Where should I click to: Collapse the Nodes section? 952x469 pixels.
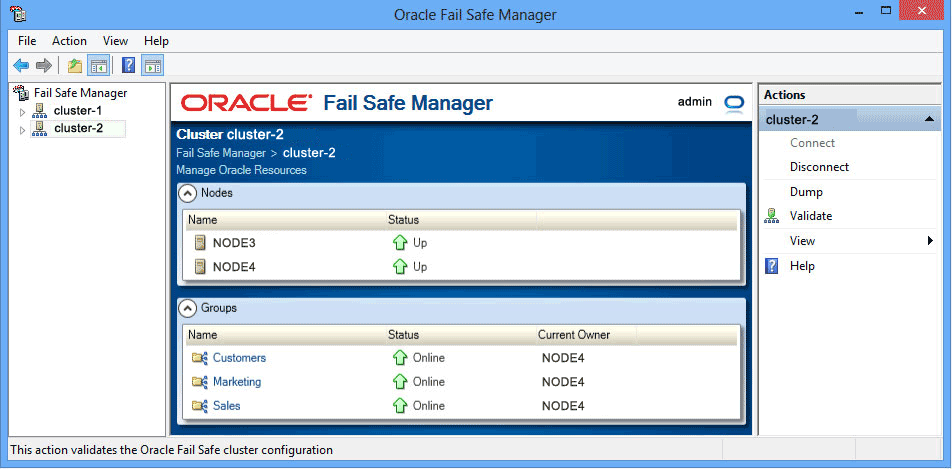click(x=189, y=194)
